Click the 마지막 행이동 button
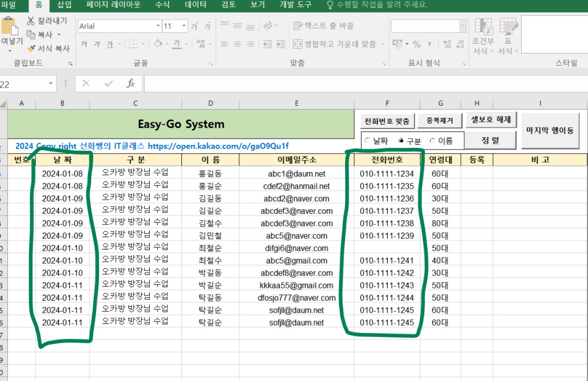588x381 pixels. point(550,130)
